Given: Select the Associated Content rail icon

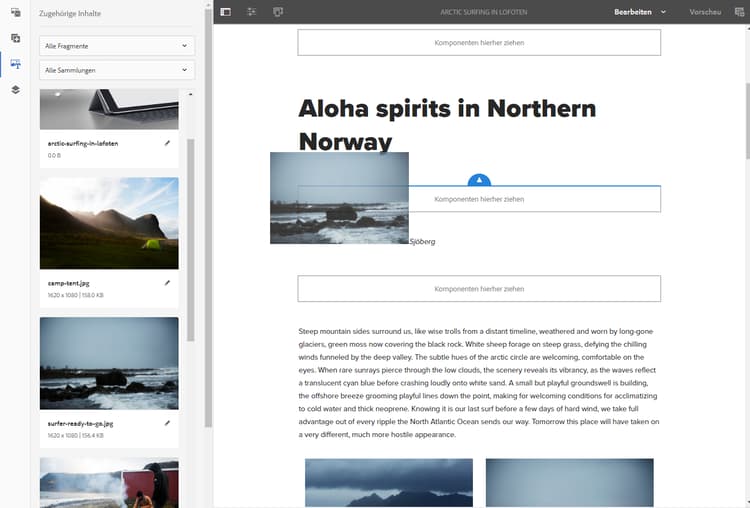Looking at the screenshot, I should pyautogui.click(x=15, y=64).
